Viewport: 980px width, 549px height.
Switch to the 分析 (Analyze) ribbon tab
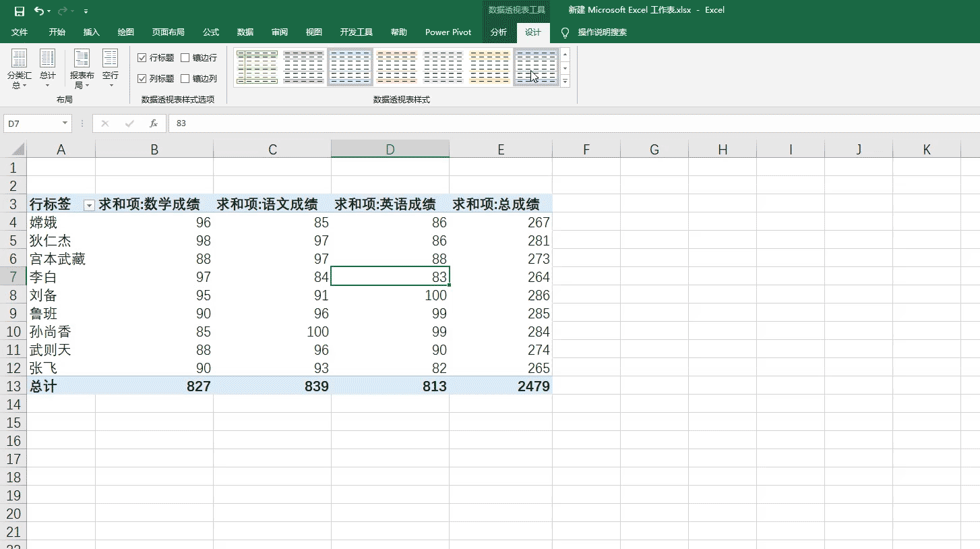(x=499, y=32)
